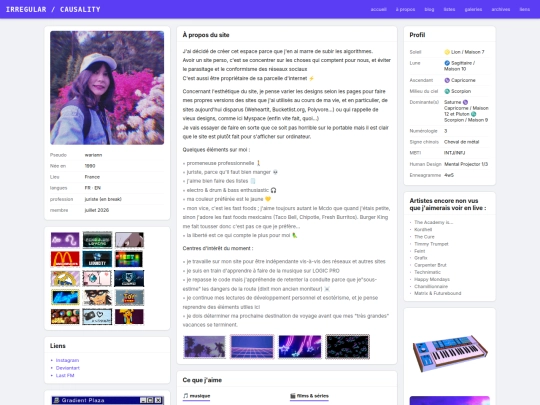Select listes in the navigation bar
The width and height of the screenshot is (540, 405).
point(449,9)
